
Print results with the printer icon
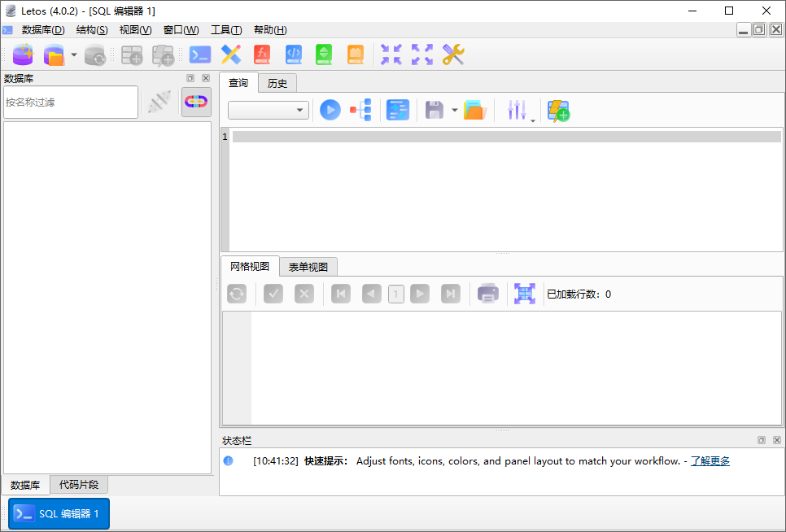pyautogui.click(x=487, y=294)
